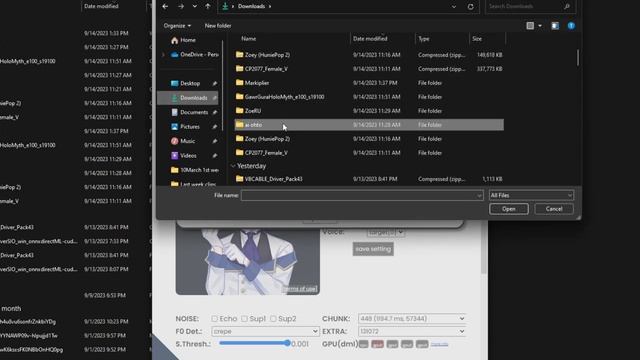Expand the File name history dropdown
Viewport: 640px width, 360px height.
pos(479,196)
